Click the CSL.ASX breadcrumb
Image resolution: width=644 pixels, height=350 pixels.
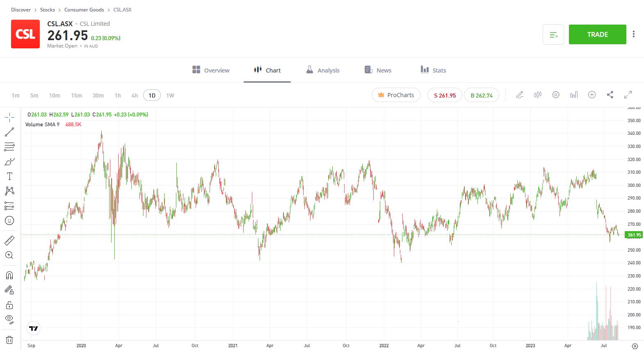point(122,10)
